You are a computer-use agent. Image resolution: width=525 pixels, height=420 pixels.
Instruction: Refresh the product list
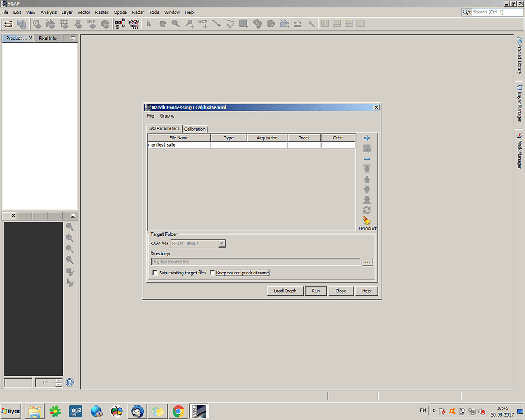point(367,210)
